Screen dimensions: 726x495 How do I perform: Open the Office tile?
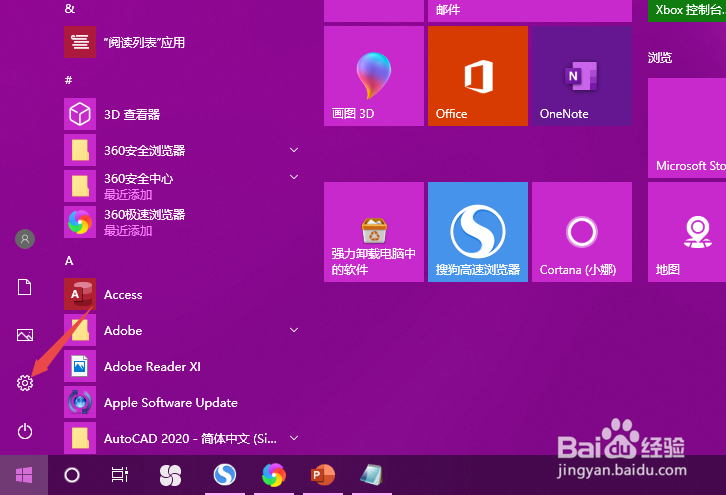coord(478,76)
